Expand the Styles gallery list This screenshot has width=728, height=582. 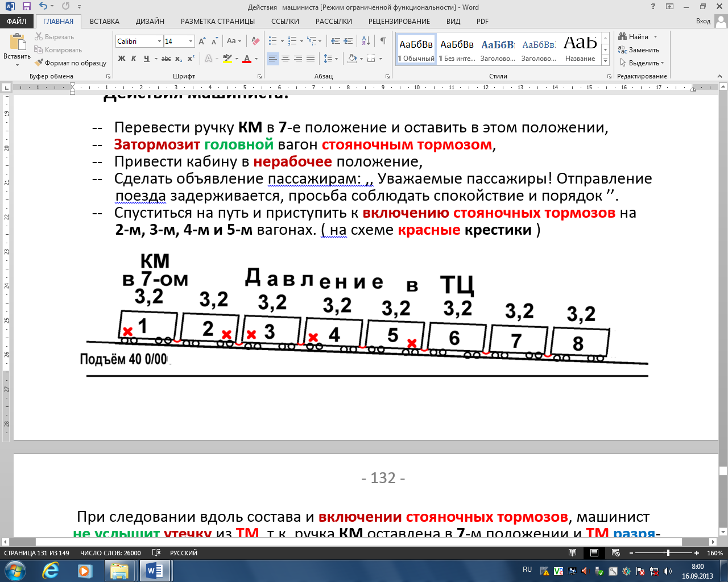606,60
